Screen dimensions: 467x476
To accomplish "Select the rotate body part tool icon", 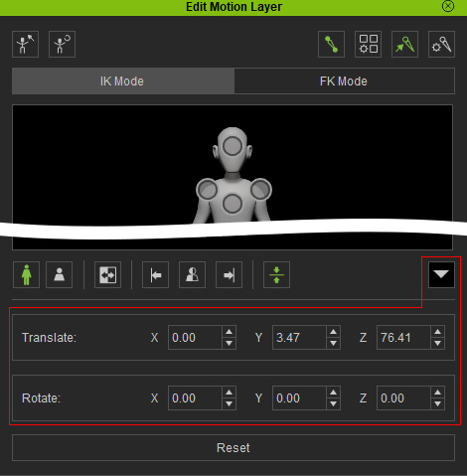I will pos(62,44).
